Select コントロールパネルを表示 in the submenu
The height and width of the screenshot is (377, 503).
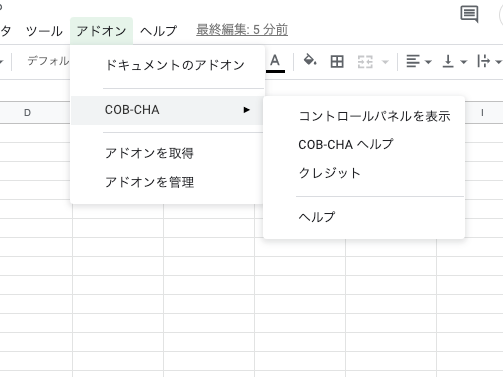364,116
